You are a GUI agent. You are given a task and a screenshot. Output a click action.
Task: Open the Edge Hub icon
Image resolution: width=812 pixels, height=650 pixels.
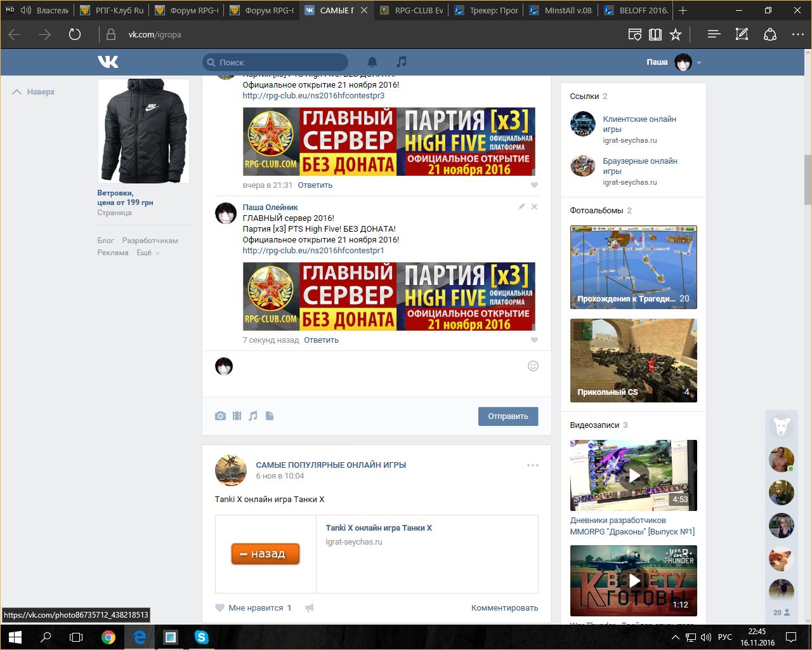tap(714, 34)
